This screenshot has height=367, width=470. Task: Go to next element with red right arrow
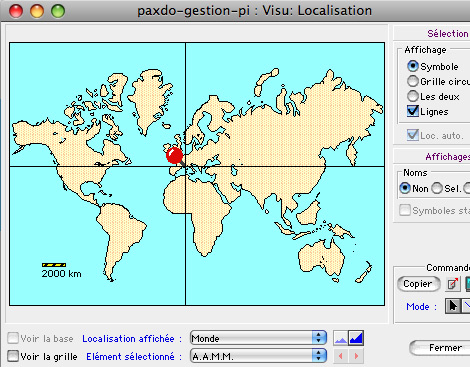tap(356, 356)
